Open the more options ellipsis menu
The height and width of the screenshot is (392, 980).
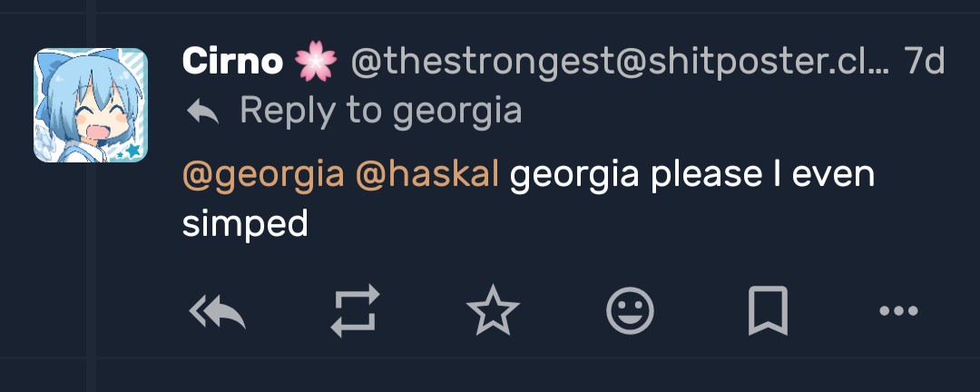click(899, 310)
